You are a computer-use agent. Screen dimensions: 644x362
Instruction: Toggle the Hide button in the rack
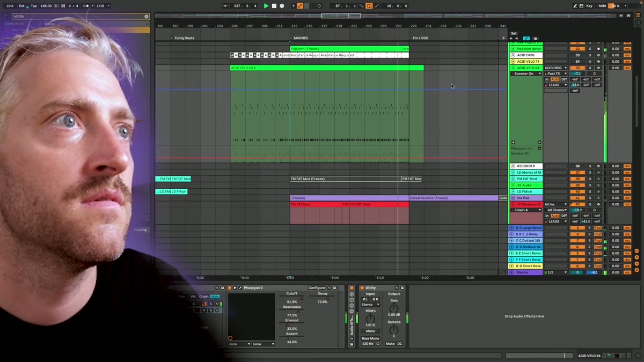coord(215,297)
